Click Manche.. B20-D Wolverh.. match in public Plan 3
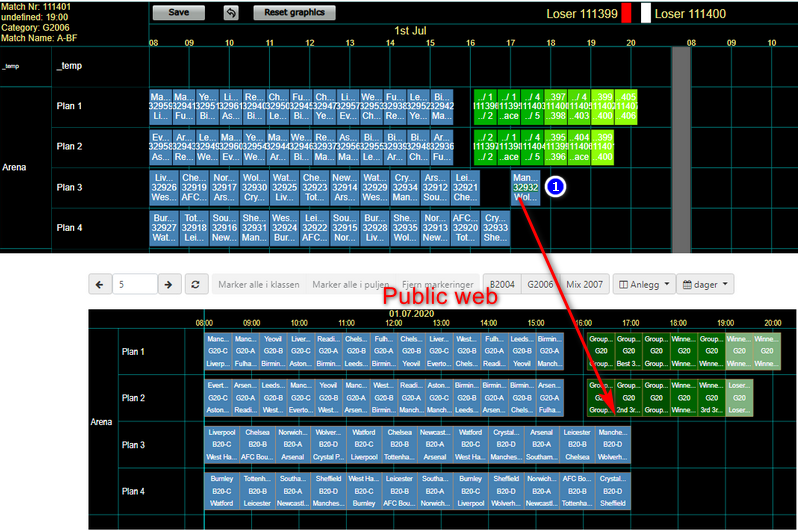798x530 pixels. pos(613,444)
